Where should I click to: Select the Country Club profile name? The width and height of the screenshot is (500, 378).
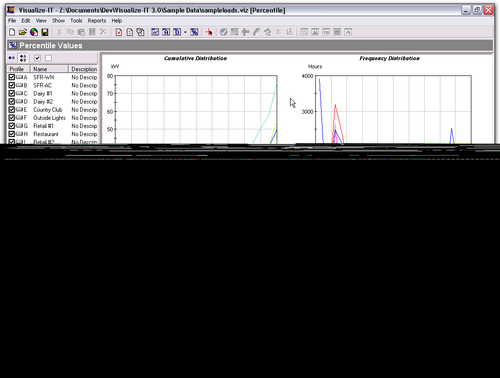tap(48, 110)
